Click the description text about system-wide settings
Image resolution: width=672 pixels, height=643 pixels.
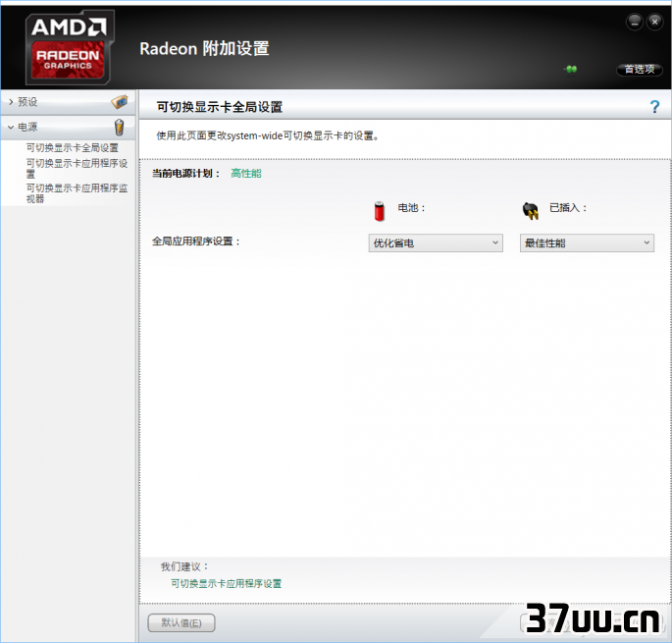[268, 136]
